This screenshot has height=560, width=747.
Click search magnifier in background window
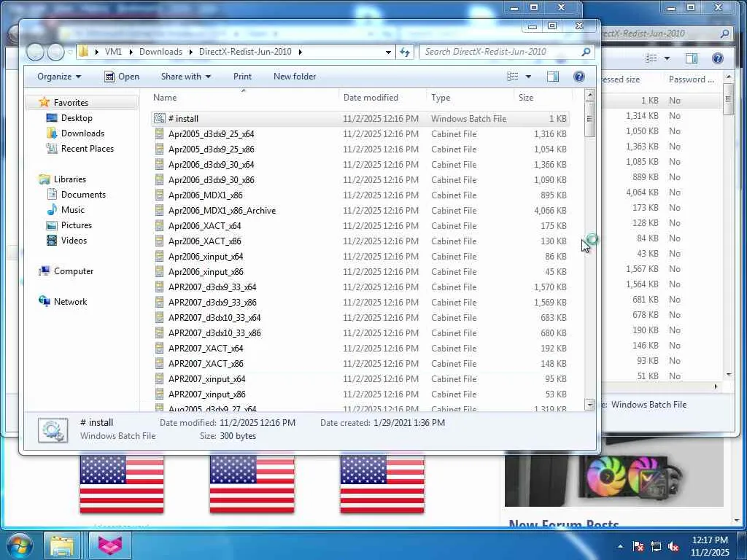724,34
